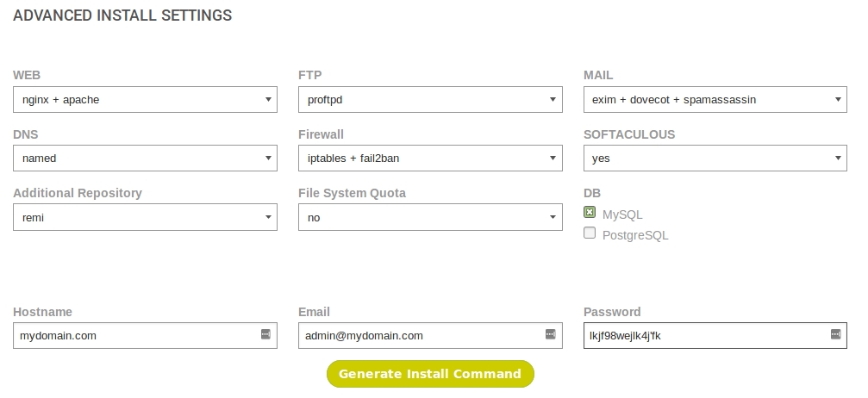The height and width of the screenshot is (398, 868).
Task: Uncheck the MySQL database checkbox
Action: pos(590,213)
